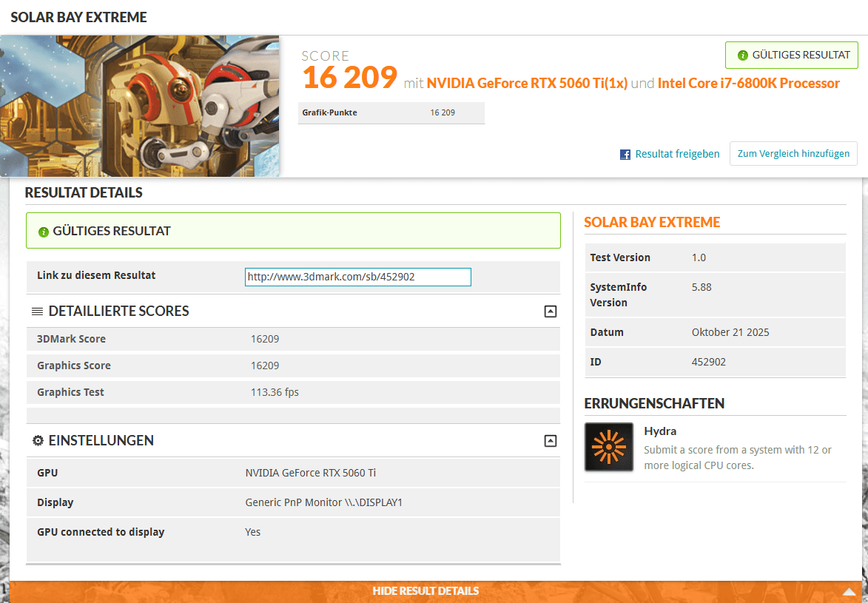The width and height of the screenshot is (868, 603).
Task: Click the Hydra achievement icon
Action: point(609,447)
